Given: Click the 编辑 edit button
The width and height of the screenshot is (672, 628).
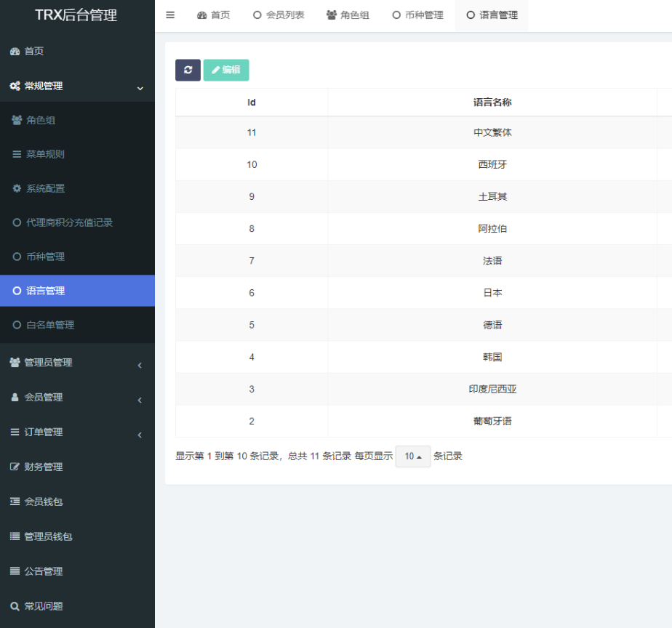Looking at the screenshot, I should tap(226, 70).
